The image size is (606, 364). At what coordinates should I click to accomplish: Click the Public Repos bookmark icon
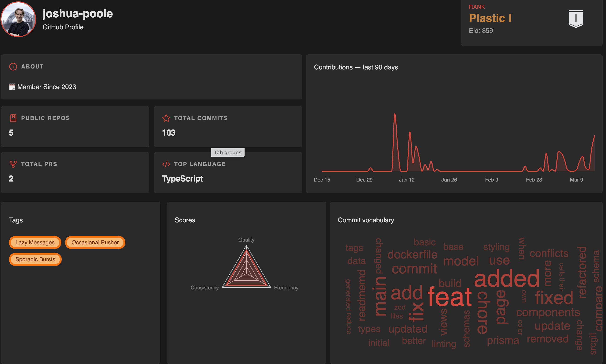coord(13,118)
